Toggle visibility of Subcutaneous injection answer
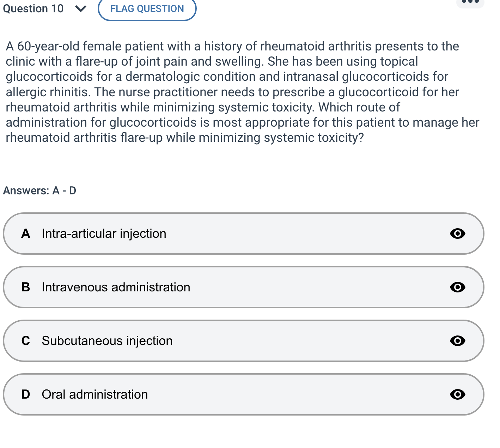The width and height of the screenshot is (500, 448). pos(457,341)
